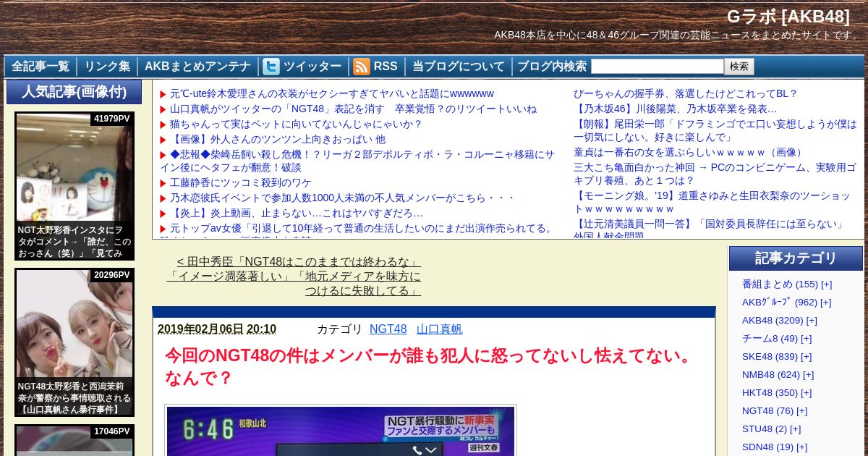Expand the チーム8 [+] toggle

[x=807, y=339]
